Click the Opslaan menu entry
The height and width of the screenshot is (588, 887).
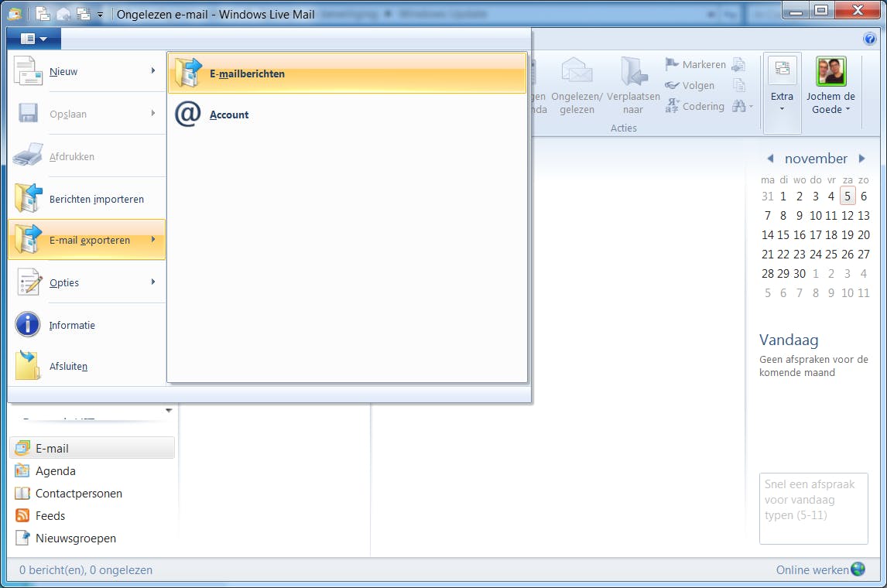87,114
